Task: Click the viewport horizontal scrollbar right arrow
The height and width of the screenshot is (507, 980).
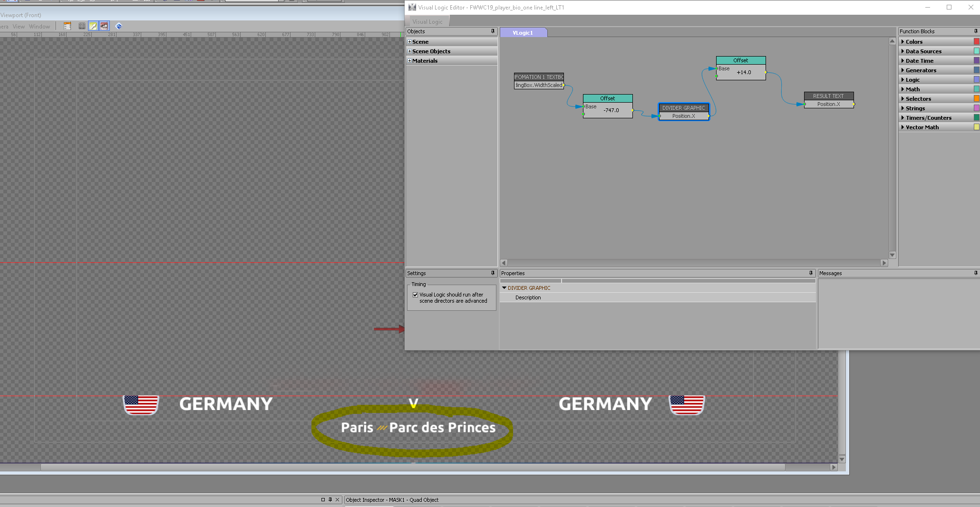Action: click(833, 467)
